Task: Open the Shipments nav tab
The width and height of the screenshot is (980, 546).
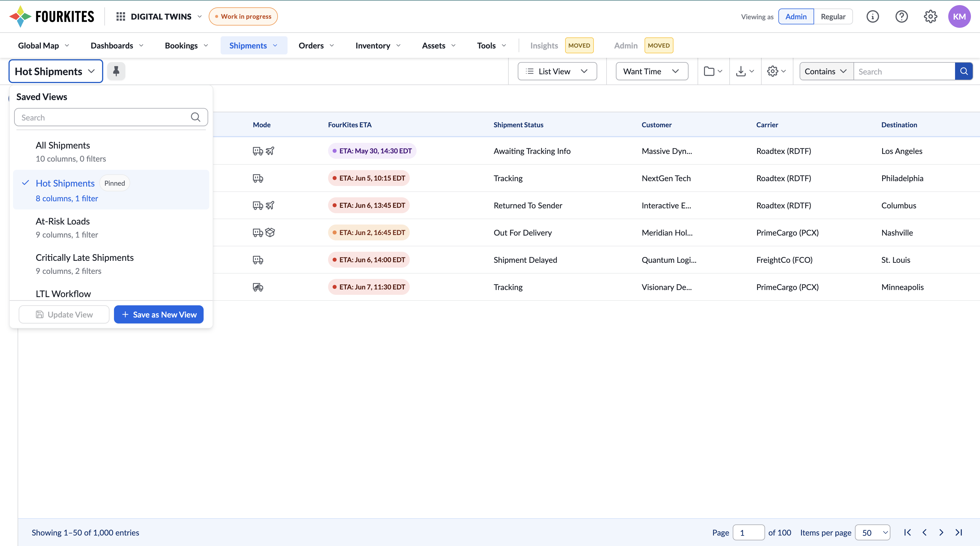Action: coord(254,46)
